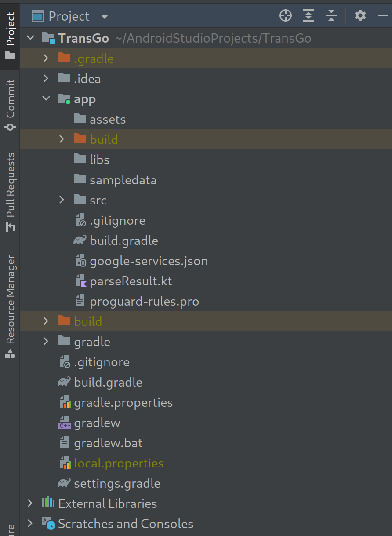Image resolution: width=392 pixels, height=536 pixels.
Task: Expand the gradle folder
Action: coord(46,342)
